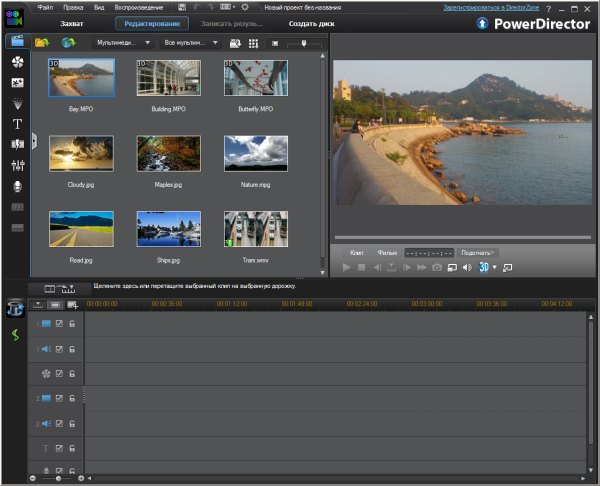The width and height of the screenshot is (600, 486).
Task: Toggle the title track checkbox
Action: tap(59, 448)
